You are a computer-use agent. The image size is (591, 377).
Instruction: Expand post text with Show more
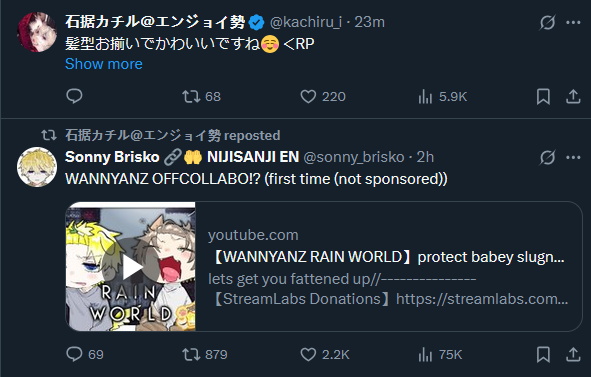pos(104,64)
